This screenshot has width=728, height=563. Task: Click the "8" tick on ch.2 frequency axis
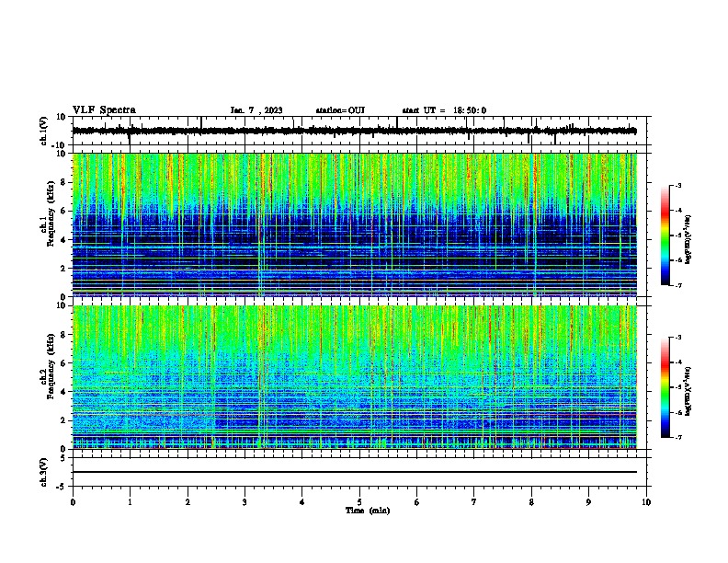[x=63, y=335]
